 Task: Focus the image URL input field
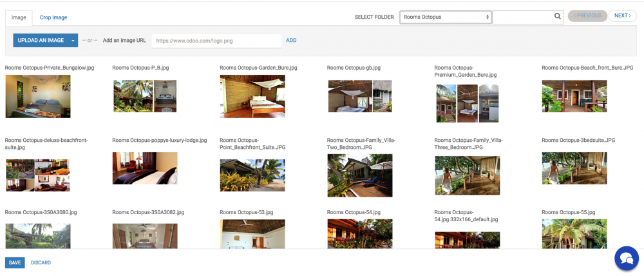pyautogui.click(x=216, y=41)
